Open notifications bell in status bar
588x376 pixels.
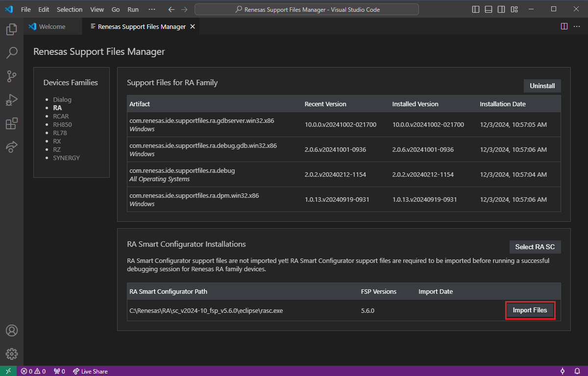click(x=577, y=371)
